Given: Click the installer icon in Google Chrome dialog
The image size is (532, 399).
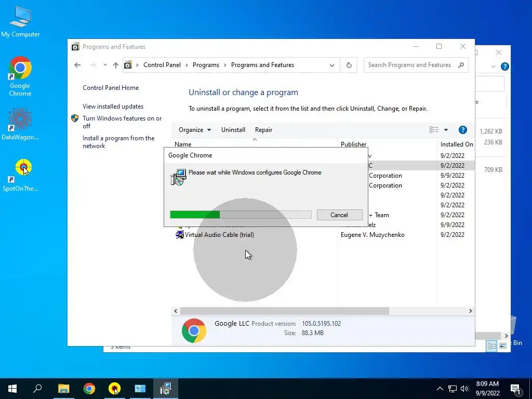Looking at the screenshot, I should pyautogui.click(x=179, y=177).
